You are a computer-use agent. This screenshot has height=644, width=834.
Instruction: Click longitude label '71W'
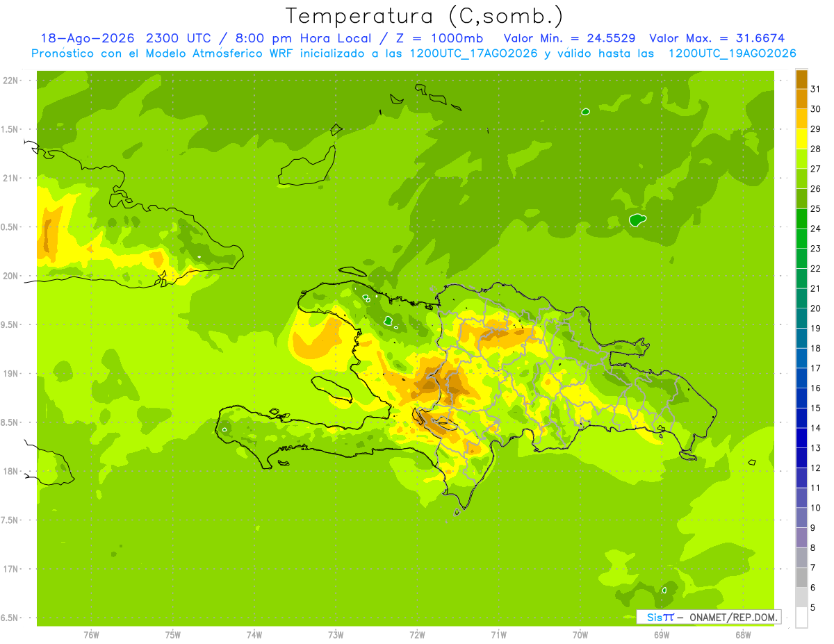click(x=499, y=635)
